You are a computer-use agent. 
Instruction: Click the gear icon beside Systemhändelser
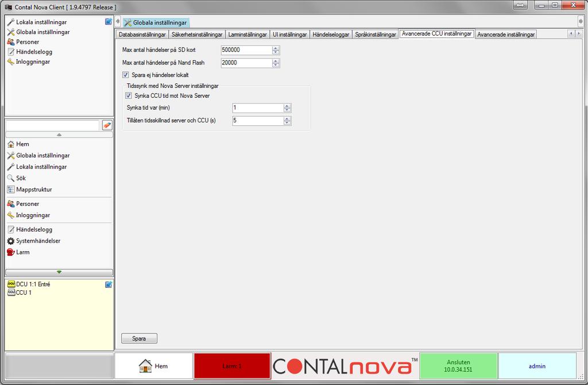click(11, 241)
